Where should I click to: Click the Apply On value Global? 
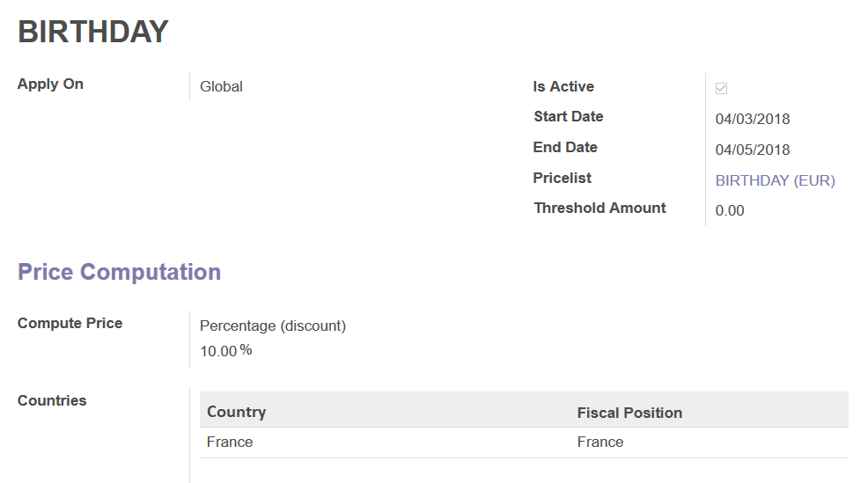tap(221, 86)
